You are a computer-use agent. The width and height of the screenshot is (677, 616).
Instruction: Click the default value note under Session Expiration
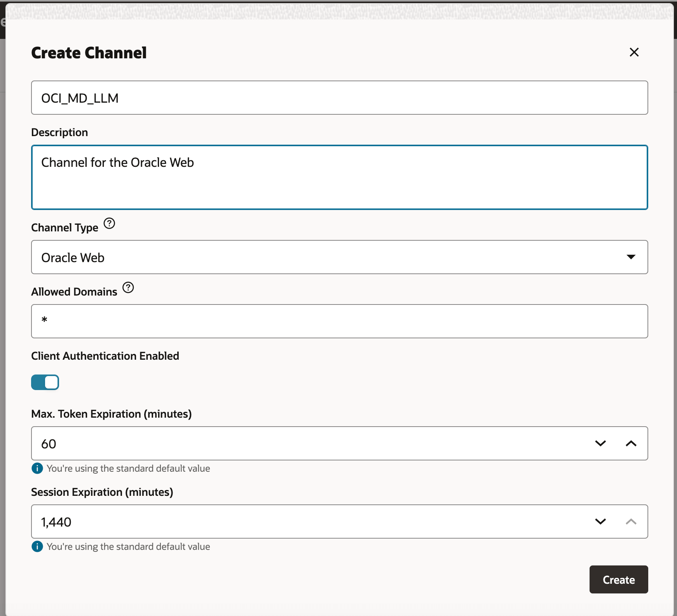point(128,546)
